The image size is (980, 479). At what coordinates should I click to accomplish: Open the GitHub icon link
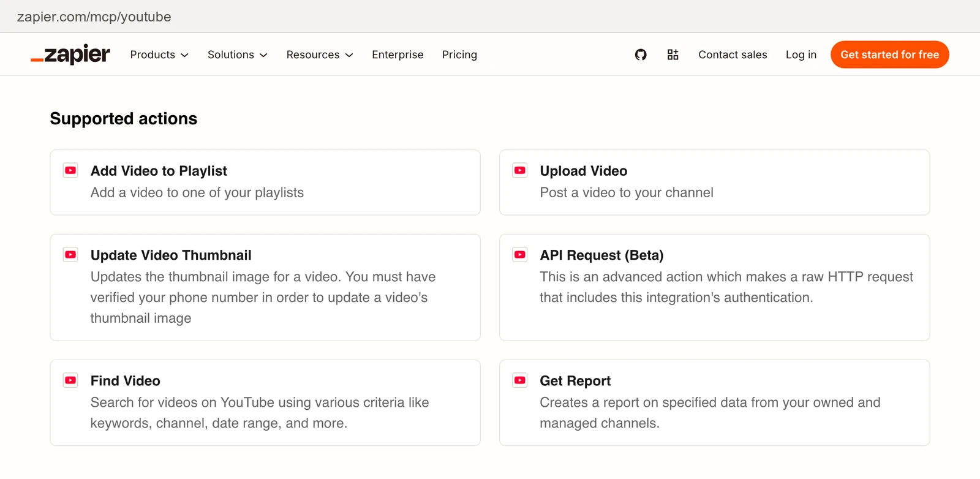[641, 55]
